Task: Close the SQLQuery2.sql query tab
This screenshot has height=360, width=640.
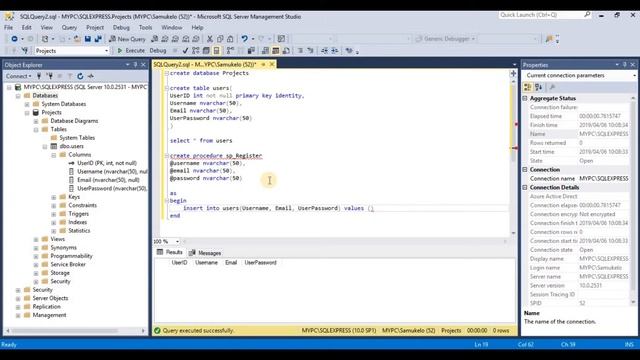Action: click(271, 64)
